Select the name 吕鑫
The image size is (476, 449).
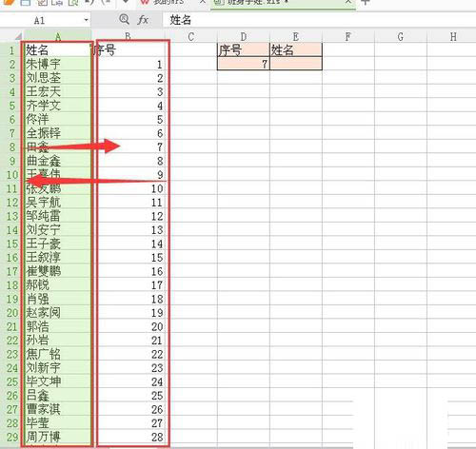[37, 396]
